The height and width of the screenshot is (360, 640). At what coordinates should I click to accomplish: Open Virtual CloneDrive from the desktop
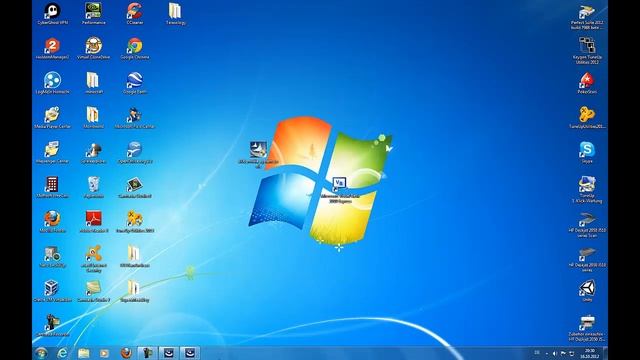tap(93, 49)
